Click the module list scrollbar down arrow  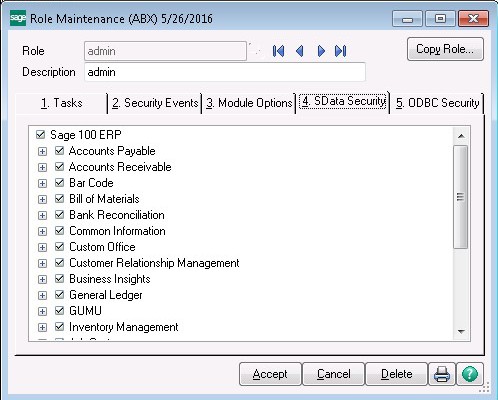click(461, 331)
